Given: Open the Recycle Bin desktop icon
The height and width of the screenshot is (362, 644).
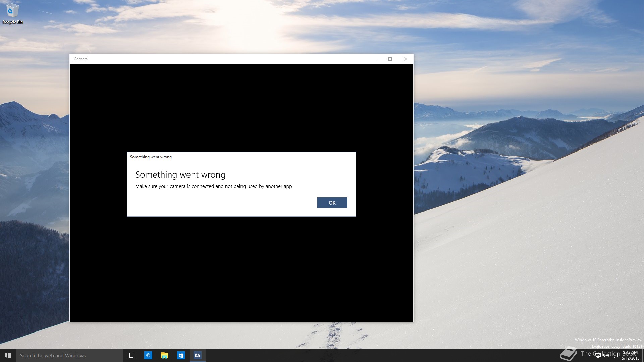Looking at the screenshot, I should pyautogui.click(x=13, y=14).
